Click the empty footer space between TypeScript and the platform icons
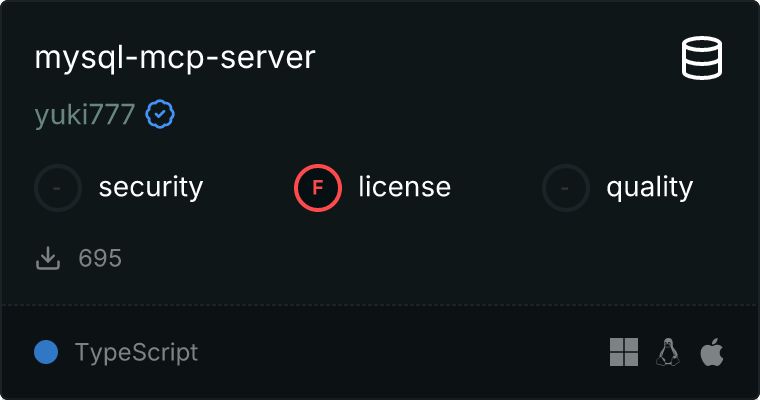The height and width of the screenshot is (400, 760). 400,352
